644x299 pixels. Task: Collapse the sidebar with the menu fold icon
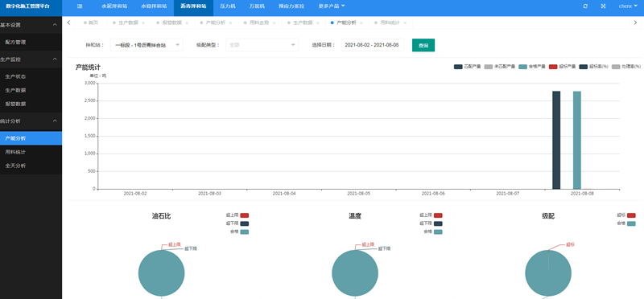pos(80,6)
